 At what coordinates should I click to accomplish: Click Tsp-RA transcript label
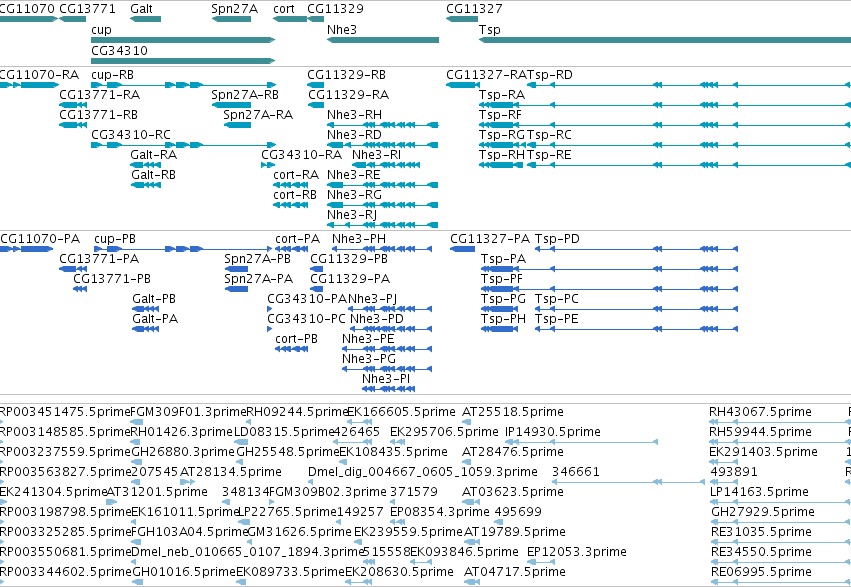tap(502, 94)
